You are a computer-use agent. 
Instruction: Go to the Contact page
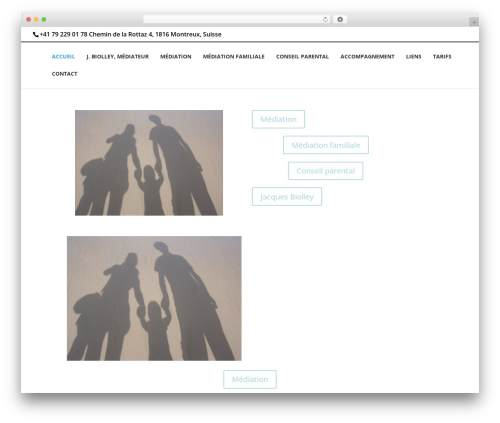click(64, 74)
